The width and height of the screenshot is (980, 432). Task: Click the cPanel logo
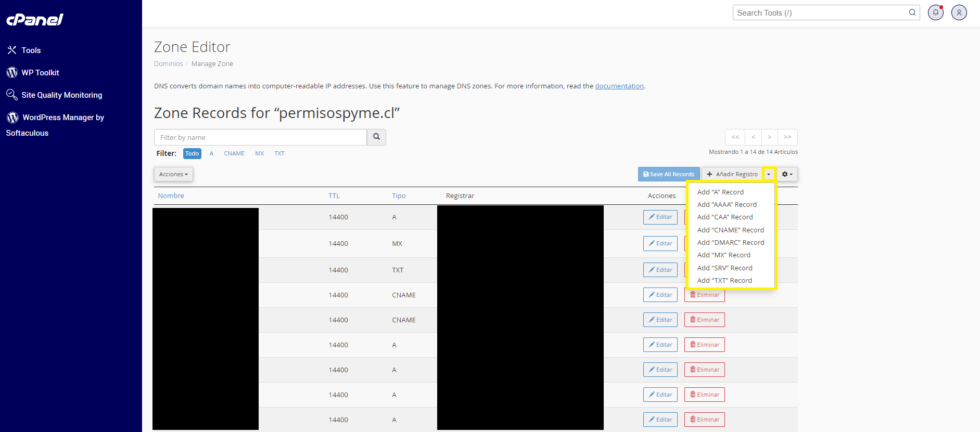[34, 20]
